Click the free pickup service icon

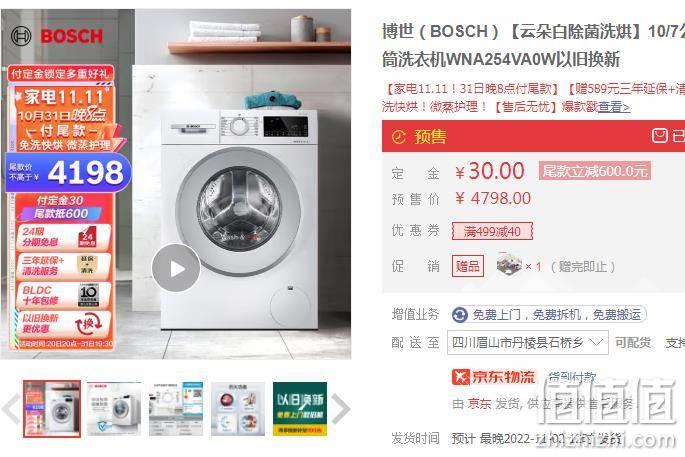[460, 315]
